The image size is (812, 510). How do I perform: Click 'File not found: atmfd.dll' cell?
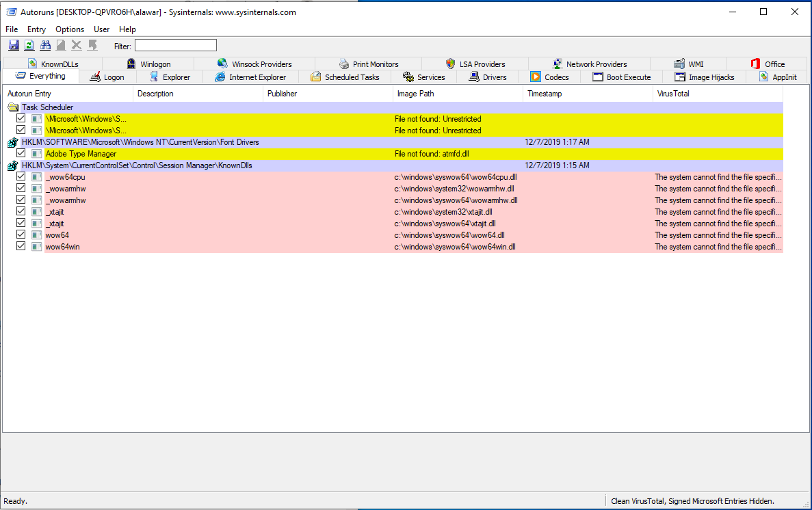432,154
